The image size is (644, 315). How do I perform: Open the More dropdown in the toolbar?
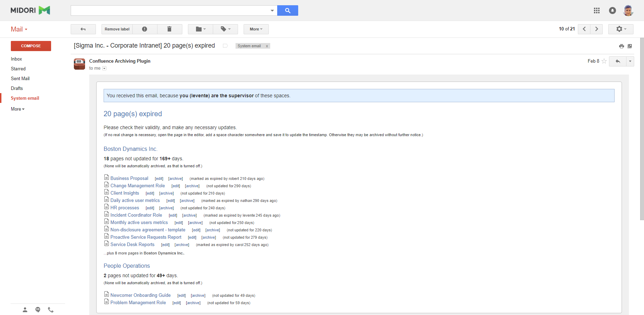(x=256, y=29)
